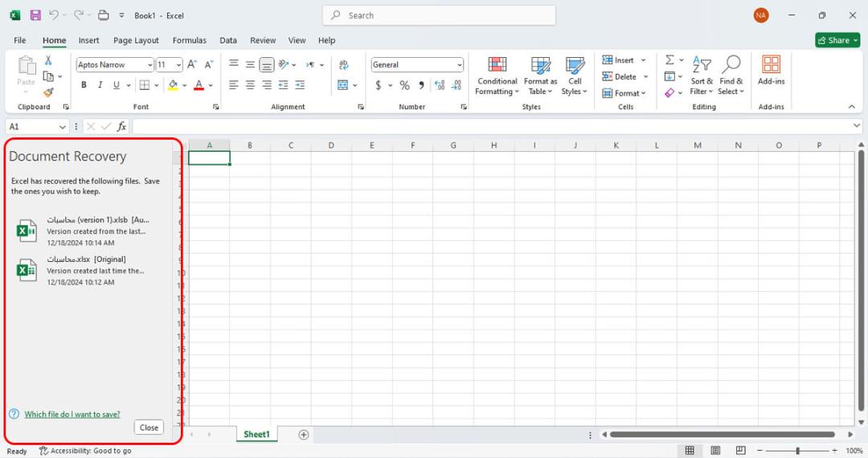This screenshot has height=458, width=868.
Task: Click the Borders icon
Action: point(145,84)
